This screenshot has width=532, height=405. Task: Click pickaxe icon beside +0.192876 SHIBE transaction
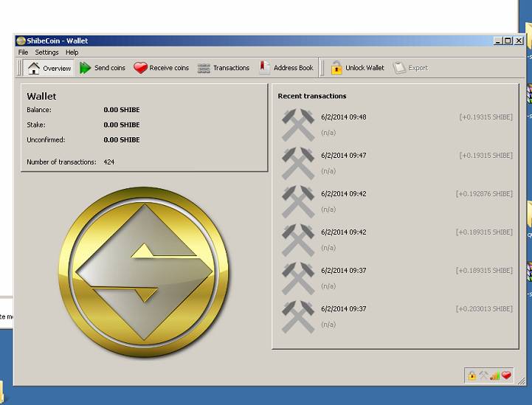click(298, 201)
